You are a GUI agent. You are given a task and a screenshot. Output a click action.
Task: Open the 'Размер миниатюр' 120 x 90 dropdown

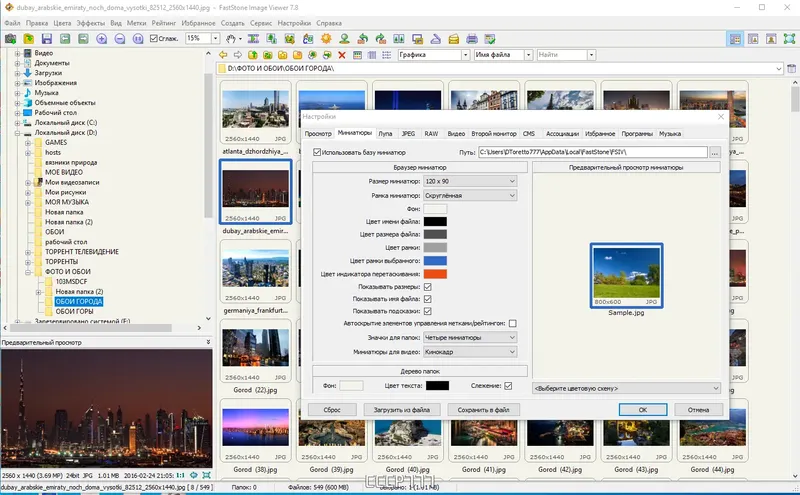tap(469, 181)
